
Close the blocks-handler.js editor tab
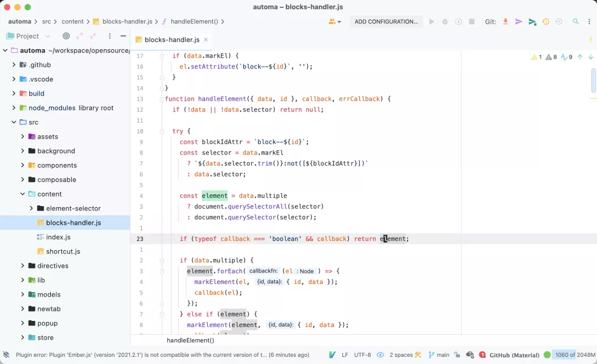click(x=206, y=40)
